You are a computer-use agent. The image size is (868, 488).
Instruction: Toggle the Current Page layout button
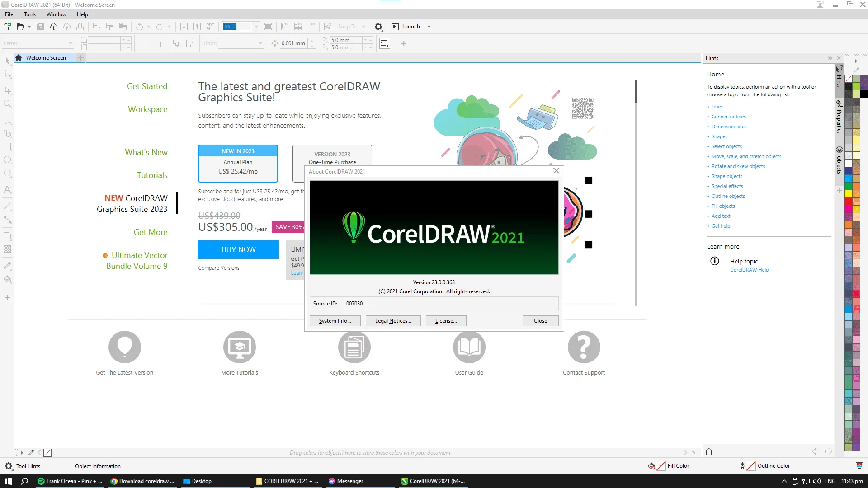190,44
